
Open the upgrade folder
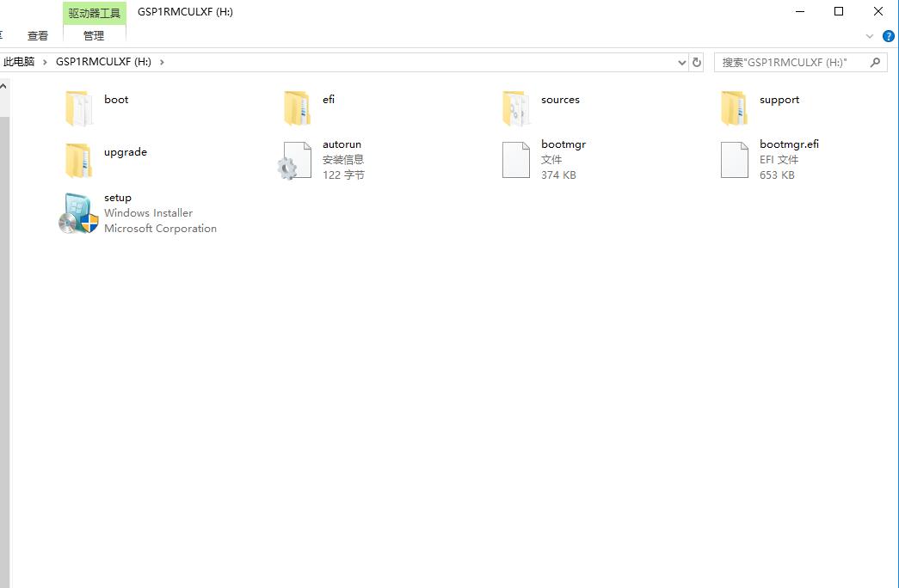pos(126,151)
